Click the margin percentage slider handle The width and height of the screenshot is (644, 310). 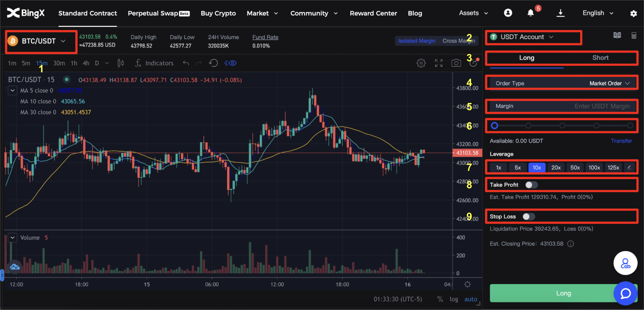click(x=494, y=126)
